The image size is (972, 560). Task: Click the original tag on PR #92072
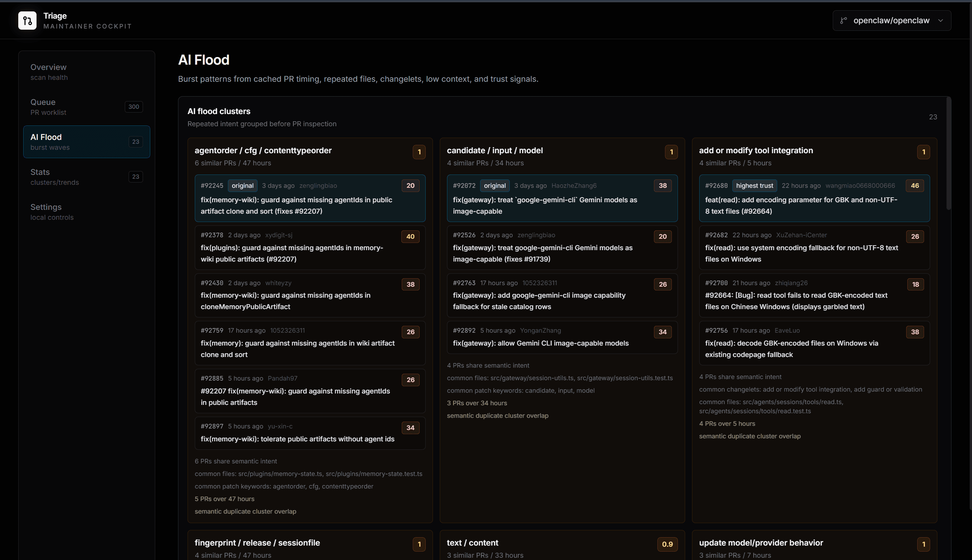pyautogui.click(x=495, y=186)
